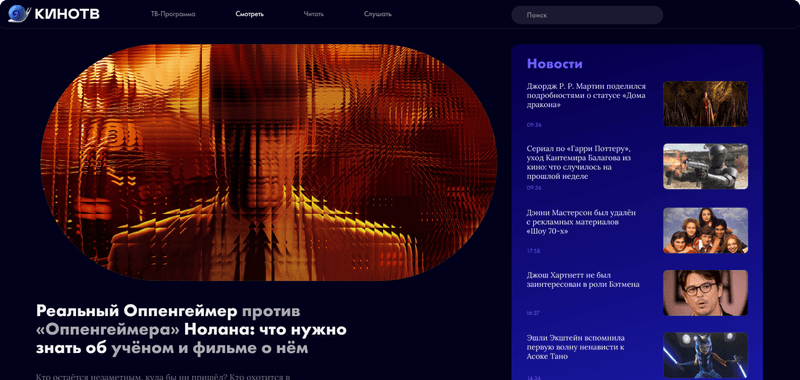Open the Смотреть menu item
Image resolution: width=800 pixels, height=380 pixels.
point(249,14)
